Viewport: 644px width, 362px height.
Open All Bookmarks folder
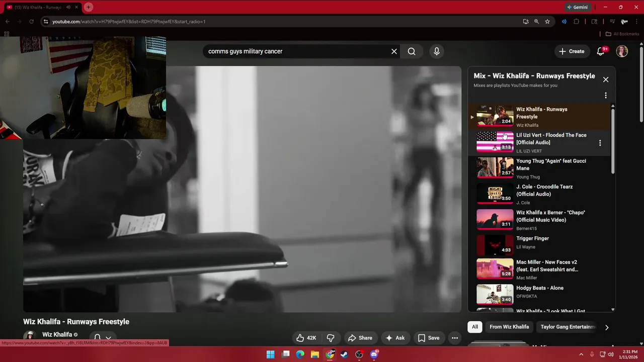tap(622, 34)
